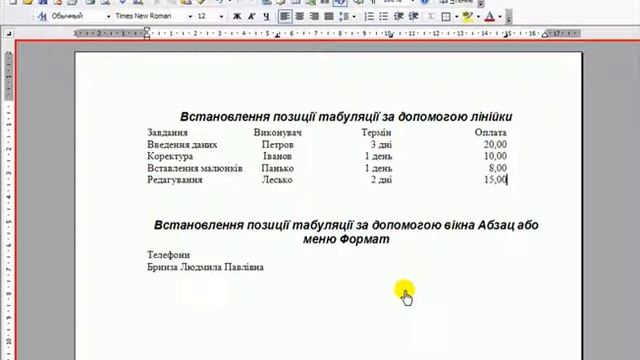Click the tab type selector at ruler corner

[9, 34]
